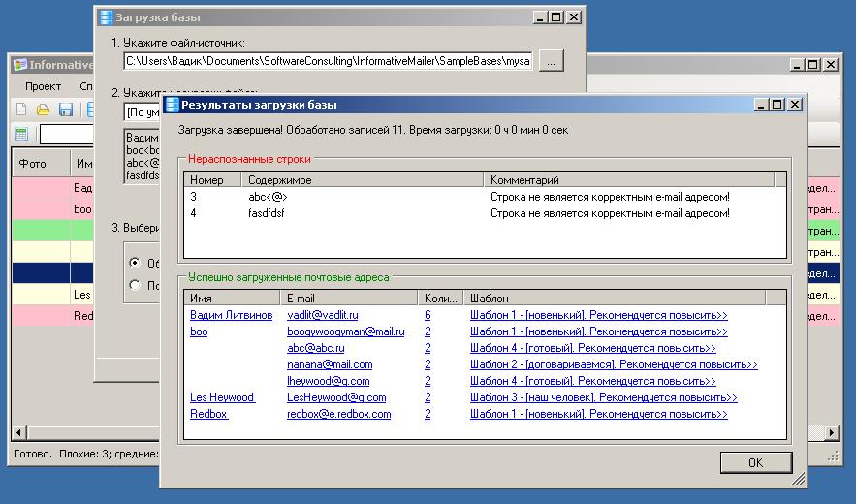Click the Номер column header
Screen dimensions: 856x504
(212, 179)
